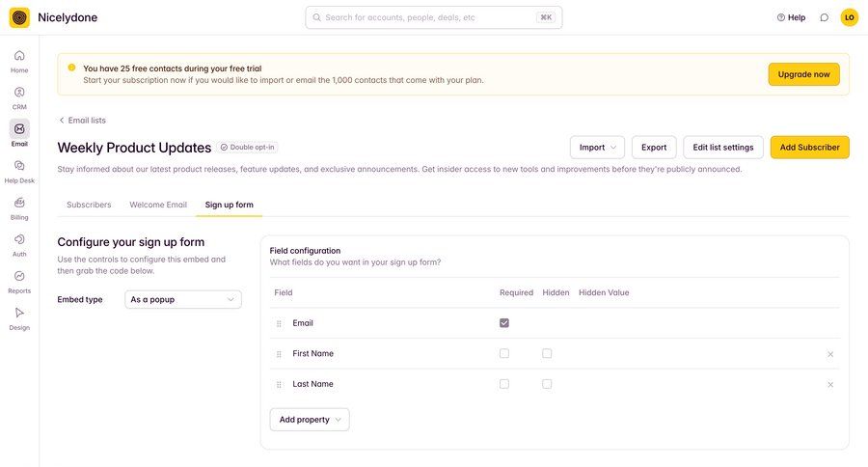
Task: Switch to the Welcome Email tab
Action: pyautogui.click(x=158, y=205)
